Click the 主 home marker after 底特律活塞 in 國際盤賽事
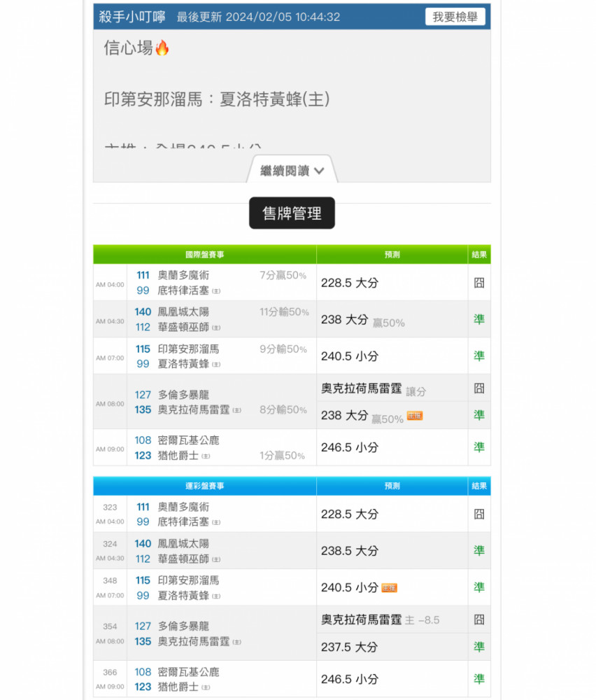The width and height of the screenshot is (596, 700). [x=216, y=291]
